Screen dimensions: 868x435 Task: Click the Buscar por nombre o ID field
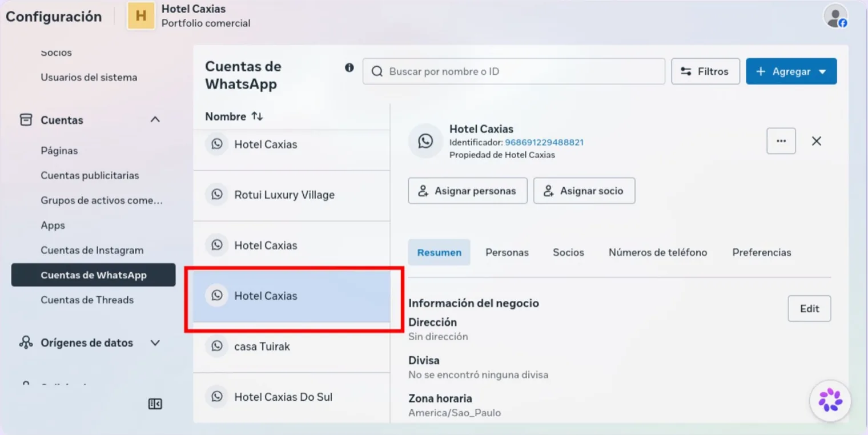(x=514, y=71)
